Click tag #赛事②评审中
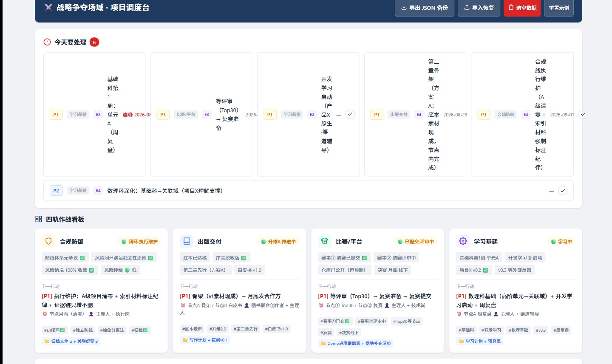This screenshot has width=612, height=364. point(372,321)
